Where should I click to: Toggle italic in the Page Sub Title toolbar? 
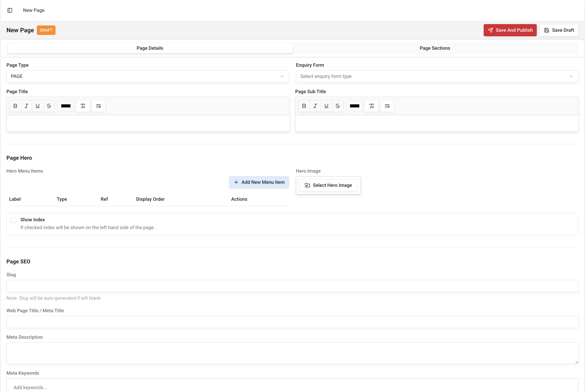pos(315,106)
